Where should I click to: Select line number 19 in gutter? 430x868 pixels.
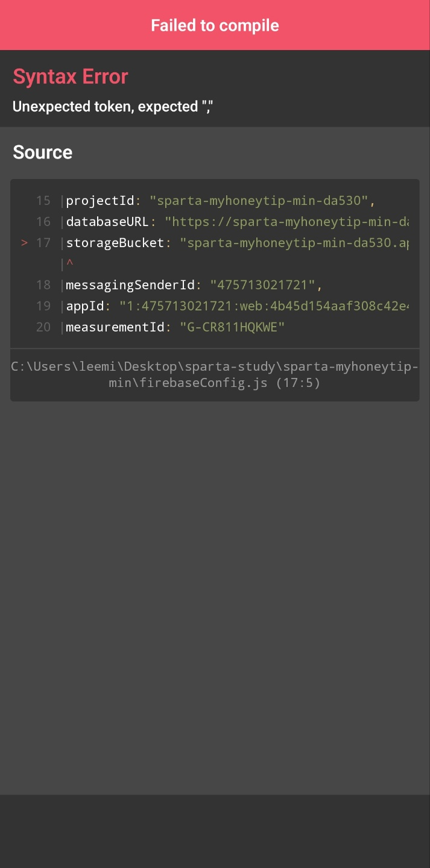coord(43,306)
